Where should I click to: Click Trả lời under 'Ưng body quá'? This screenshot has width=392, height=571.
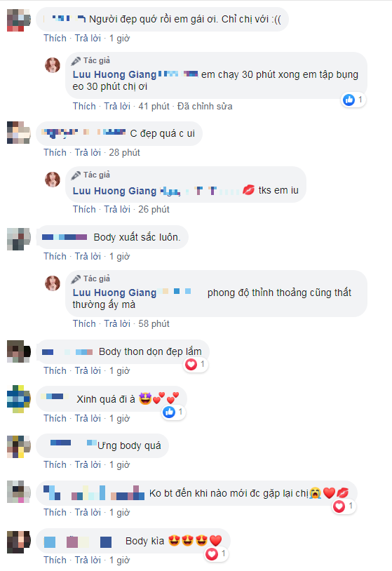click(x=88, y=464)
